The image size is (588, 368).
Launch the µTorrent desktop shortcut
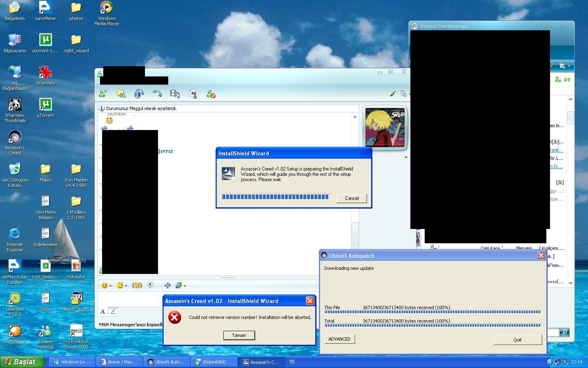point(45,108)
